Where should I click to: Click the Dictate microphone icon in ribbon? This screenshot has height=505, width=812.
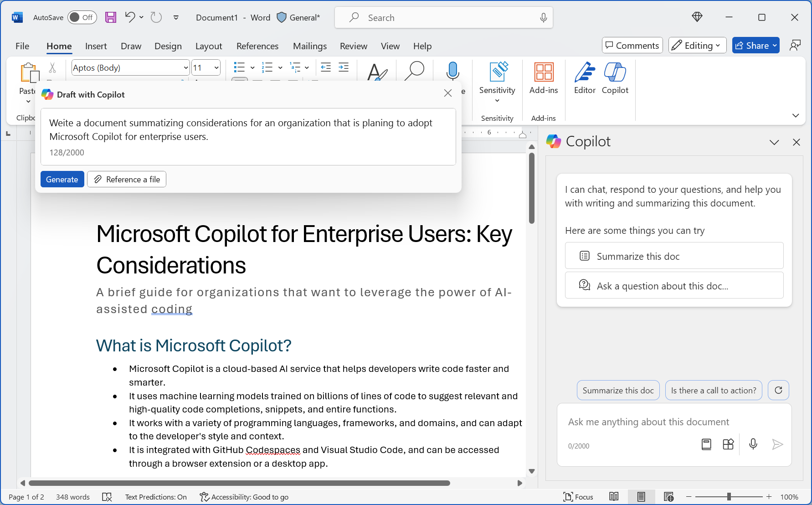click(x=452, y=71)
